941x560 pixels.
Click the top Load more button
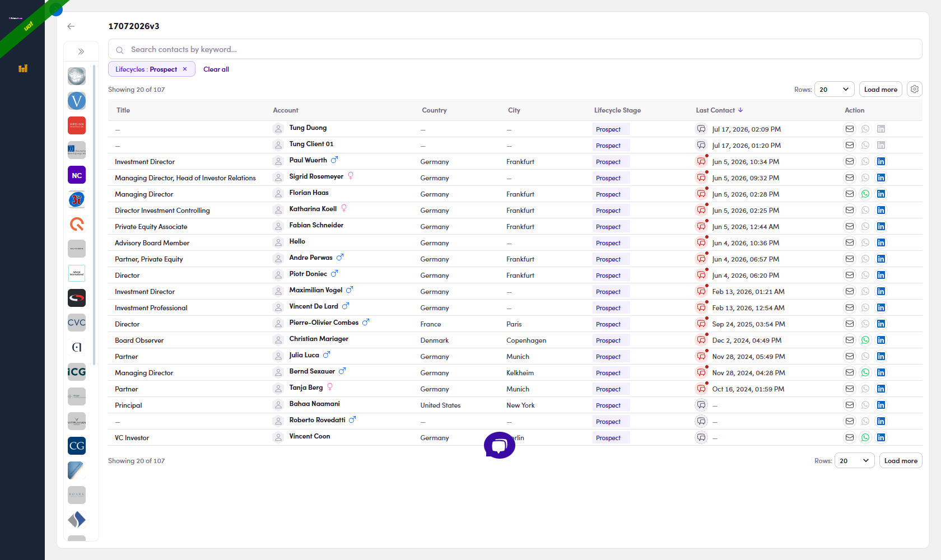click(x=881, y=89)
